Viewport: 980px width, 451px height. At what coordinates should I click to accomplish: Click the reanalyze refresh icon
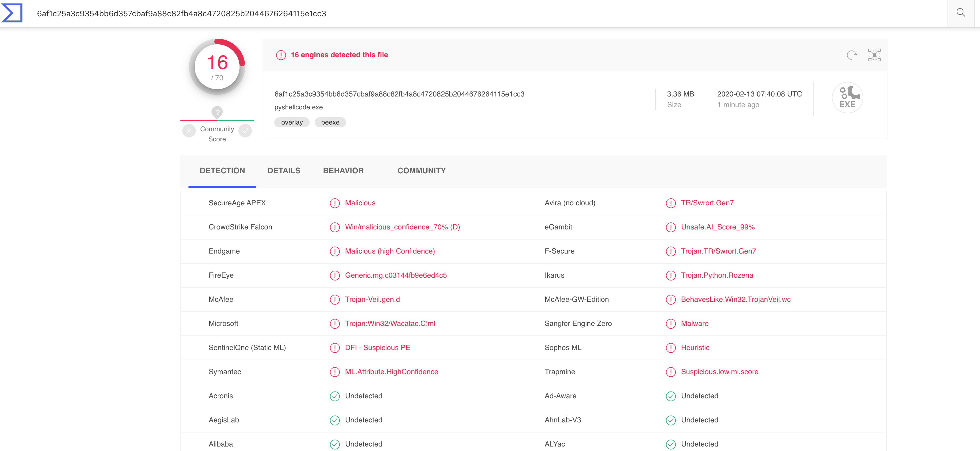coord(852,55)
